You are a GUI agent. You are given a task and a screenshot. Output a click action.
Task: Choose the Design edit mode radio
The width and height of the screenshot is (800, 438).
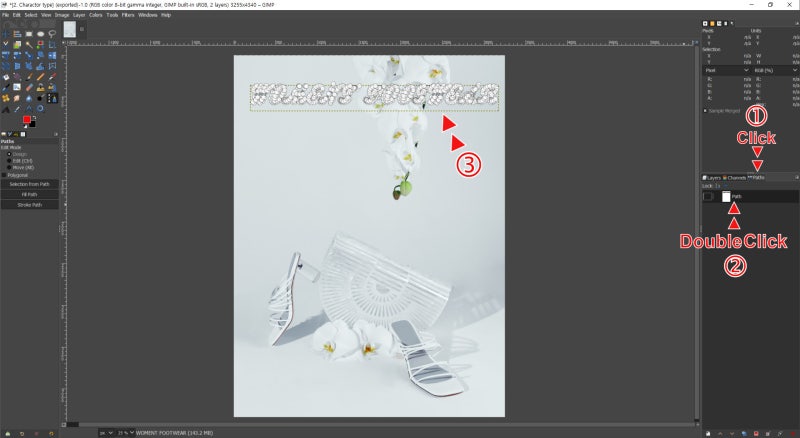pyautogui.click(x=10, y=153)
